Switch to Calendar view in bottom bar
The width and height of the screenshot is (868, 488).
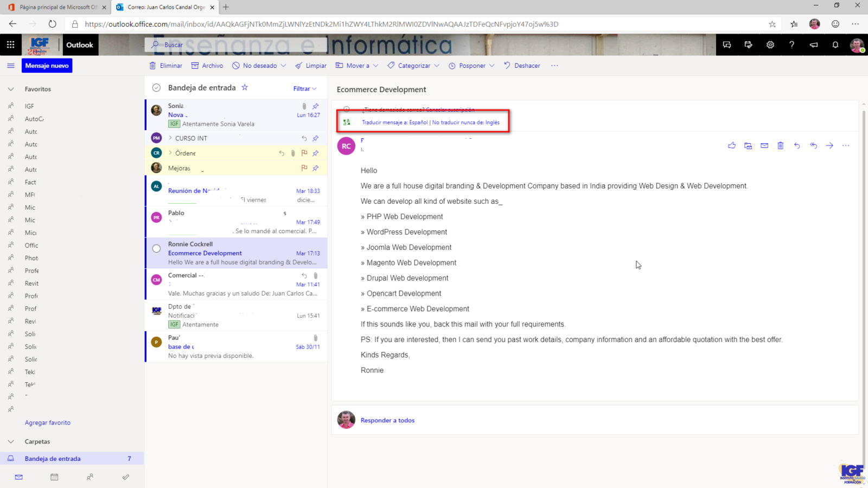pos(54,477)
